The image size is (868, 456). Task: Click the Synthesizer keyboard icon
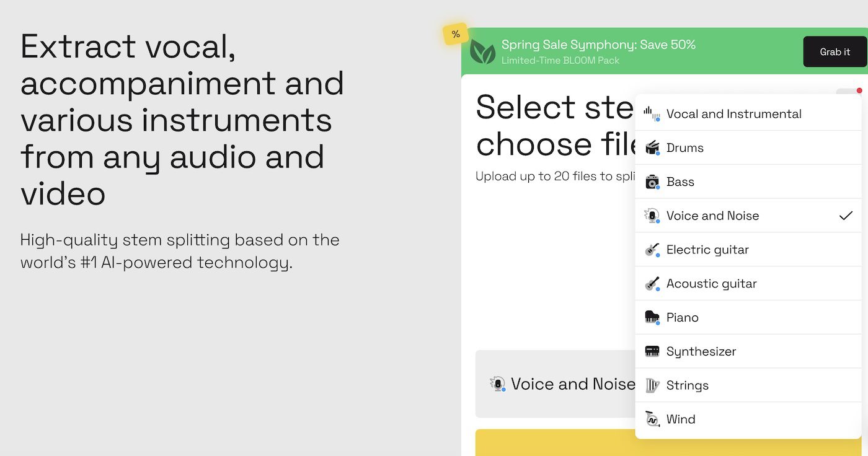(651, 351)
